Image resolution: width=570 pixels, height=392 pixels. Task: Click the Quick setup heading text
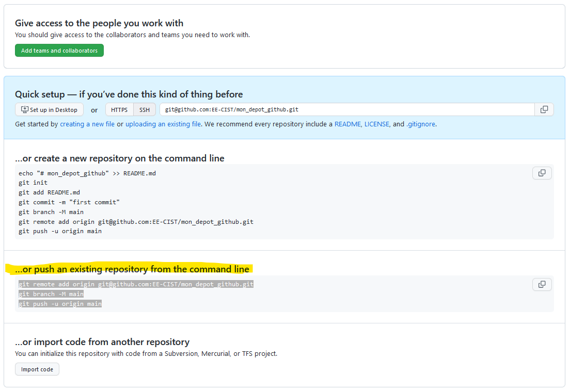click(129, 94)
